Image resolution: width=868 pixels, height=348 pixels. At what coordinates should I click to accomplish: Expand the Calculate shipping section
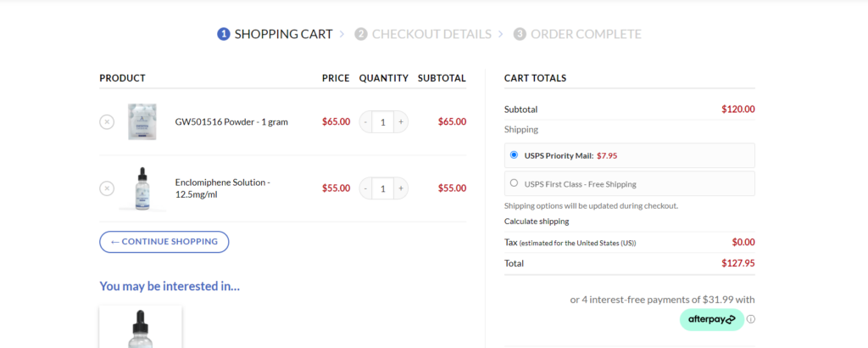point(537,222)
